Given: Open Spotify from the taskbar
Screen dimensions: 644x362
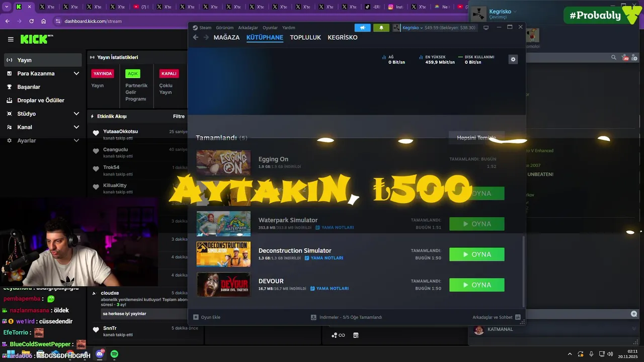Looking at the screenshot, I should point(114,354).
